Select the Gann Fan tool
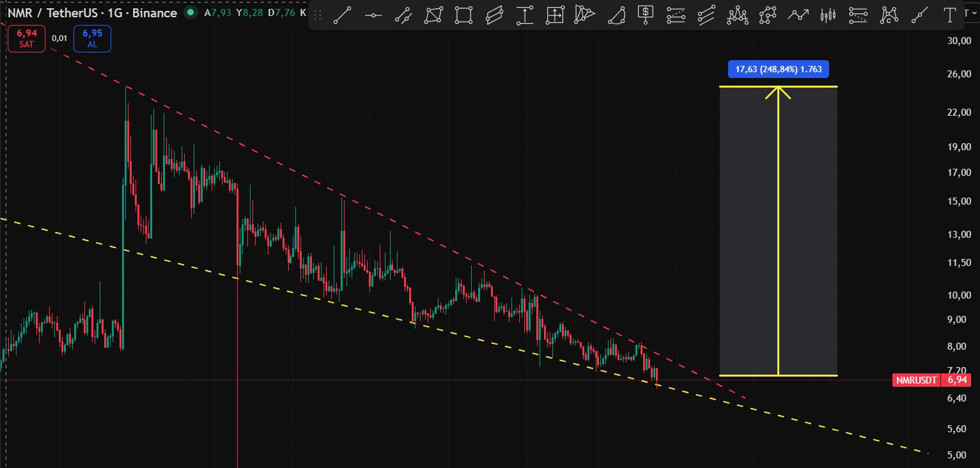 (585, 15)
